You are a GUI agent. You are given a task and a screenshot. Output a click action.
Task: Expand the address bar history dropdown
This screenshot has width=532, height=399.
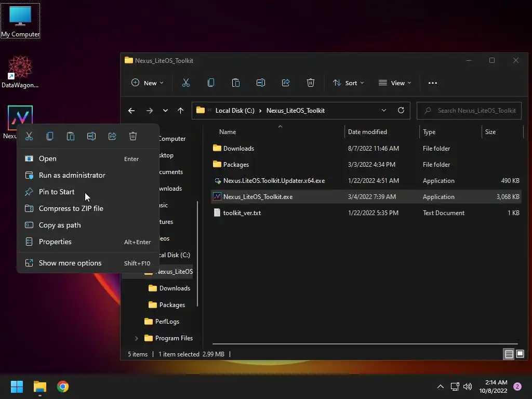point(384,110)
